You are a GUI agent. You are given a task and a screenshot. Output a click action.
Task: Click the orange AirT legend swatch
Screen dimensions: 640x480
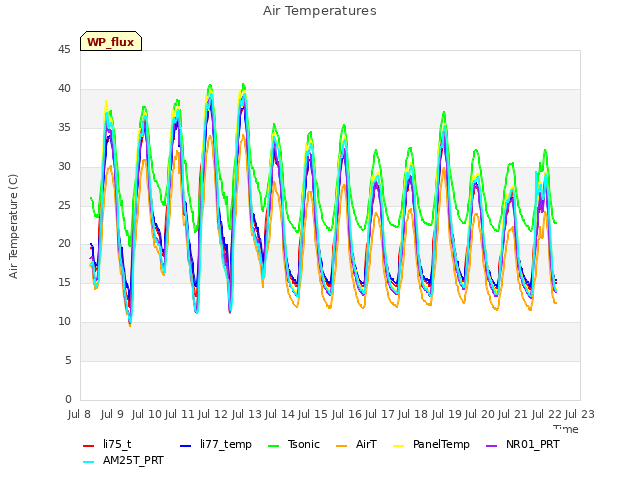pos(342,446)
